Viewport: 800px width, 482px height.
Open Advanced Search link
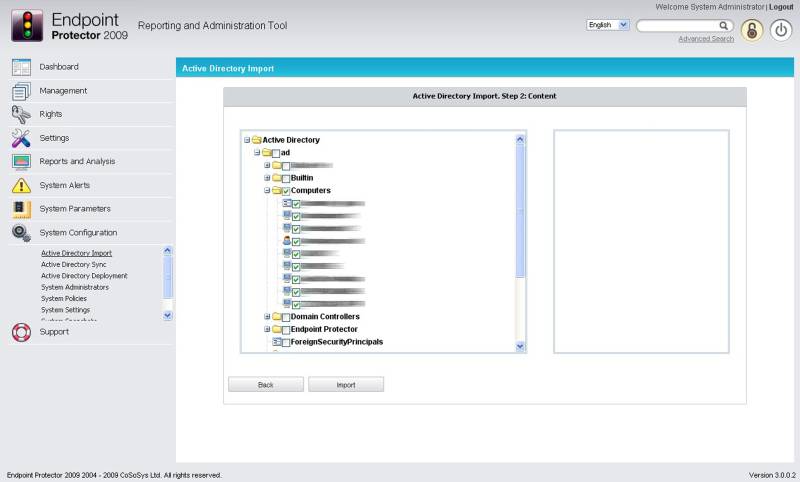706,39
